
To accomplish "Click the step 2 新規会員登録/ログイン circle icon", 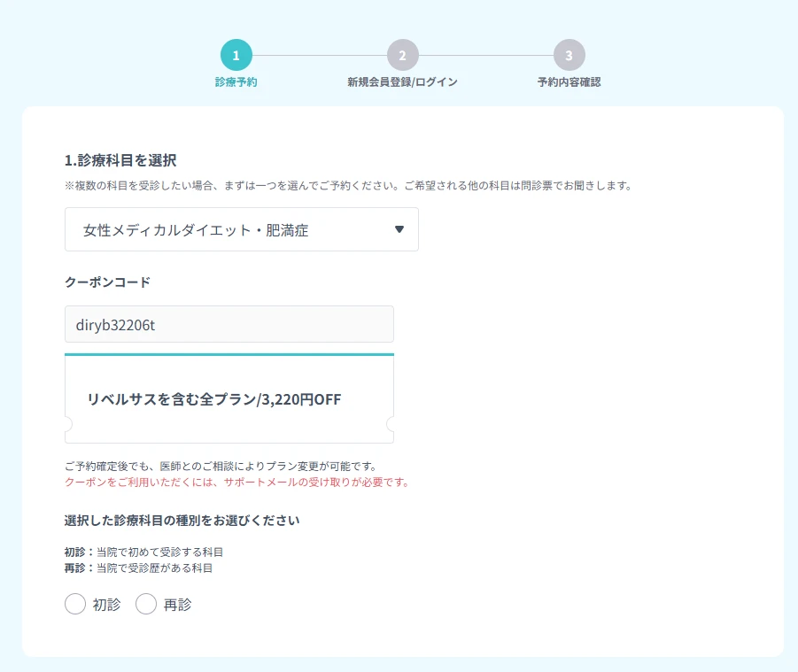I will point(401,55).
